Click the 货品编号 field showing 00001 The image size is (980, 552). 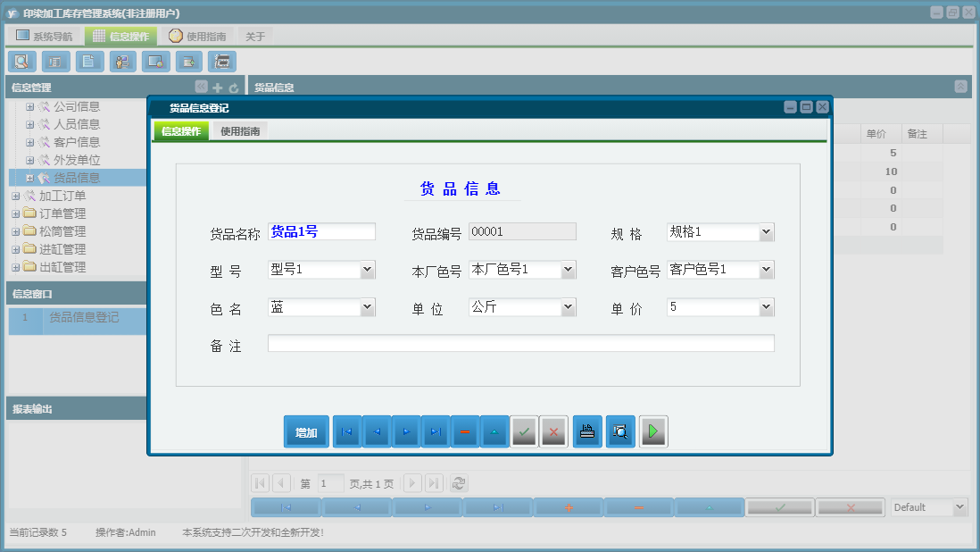point(522,232)
